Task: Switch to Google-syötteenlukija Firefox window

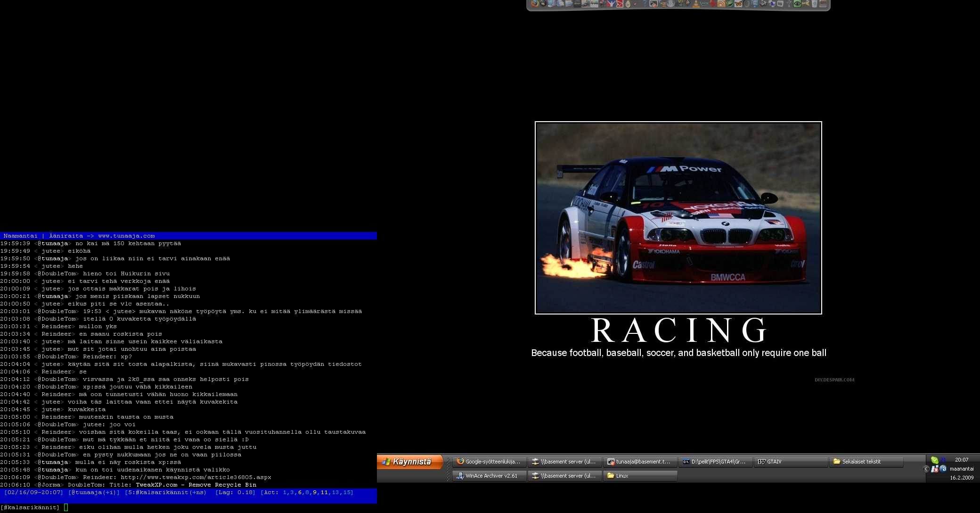Action: [x=489, y=462]
